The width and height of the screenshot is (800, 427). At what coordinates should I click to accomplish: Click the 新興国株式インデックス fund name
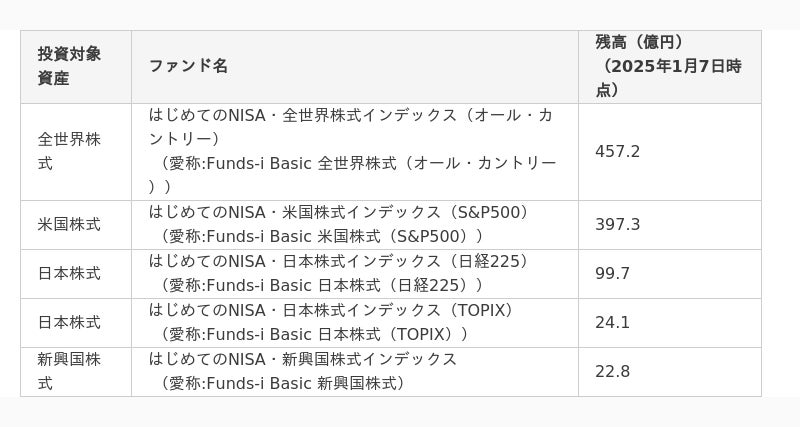point(303,359)
